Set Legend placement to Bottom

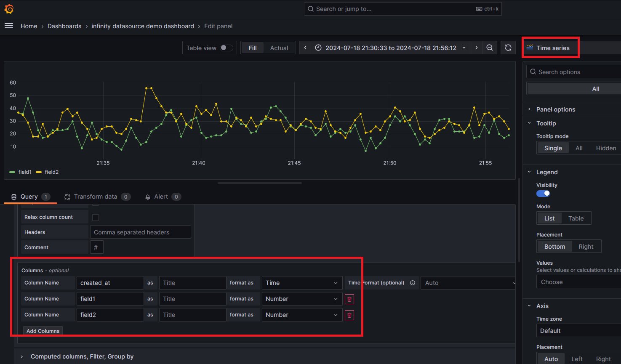pos(554,247)
